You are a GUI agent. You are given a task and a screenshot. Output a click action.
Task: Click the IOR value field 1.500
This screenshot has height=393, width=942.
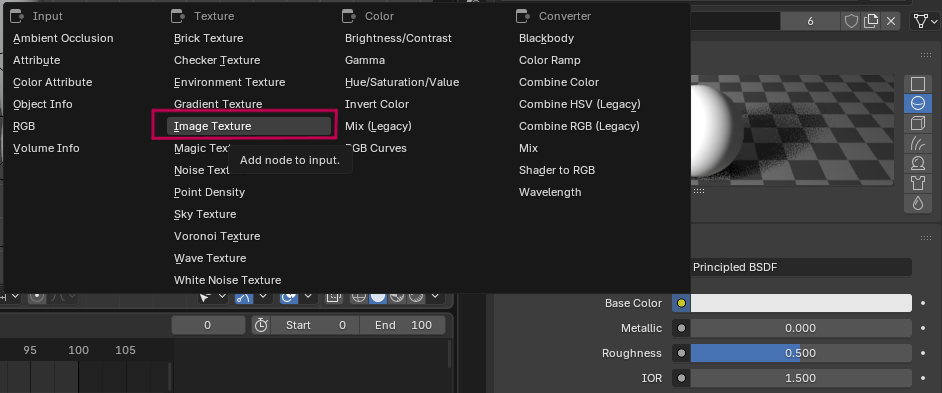(x=801, y=378)
